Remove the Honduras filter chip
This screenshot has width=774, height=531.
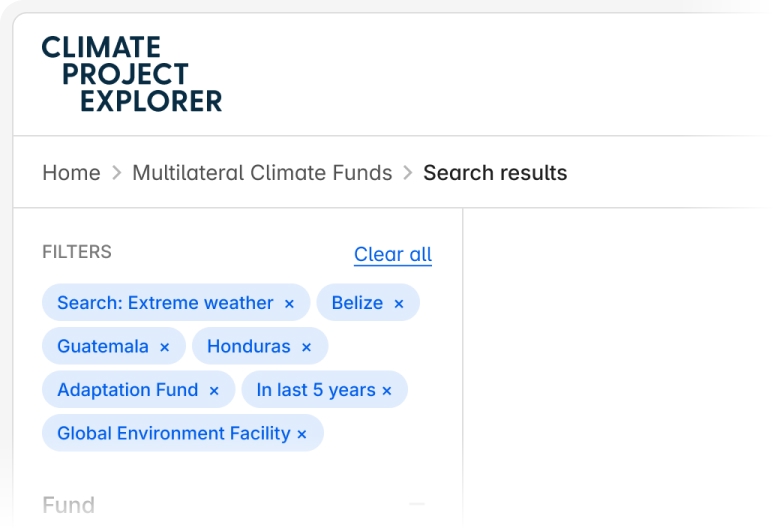(306, 348)
